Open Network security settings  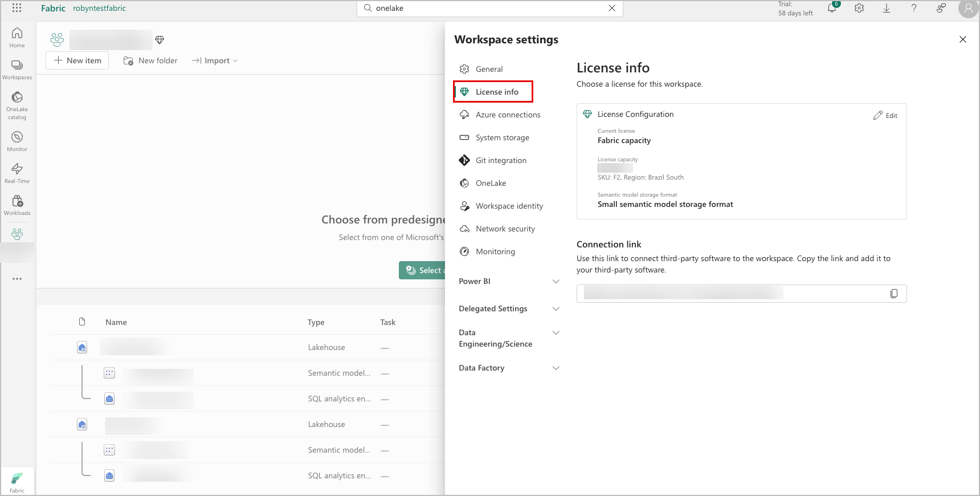pyautogui.click(x=497, y=229)
